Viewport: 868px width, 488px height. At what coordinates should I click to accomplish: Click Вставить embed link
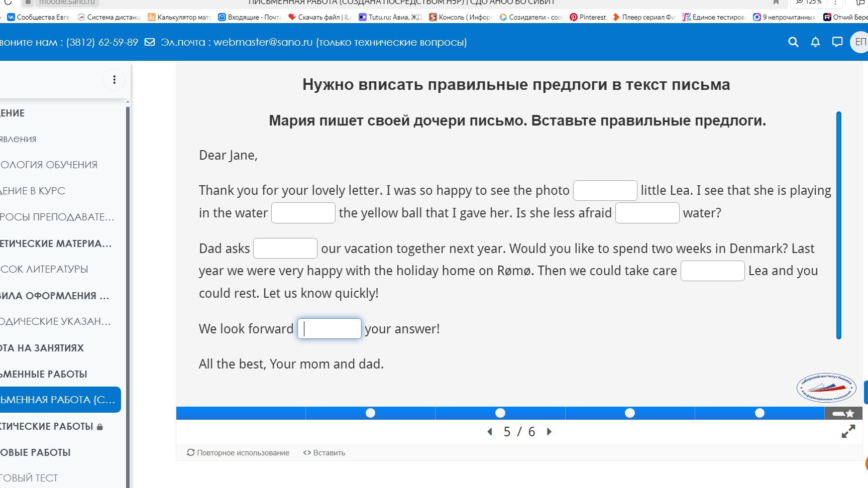pos(324,453)
